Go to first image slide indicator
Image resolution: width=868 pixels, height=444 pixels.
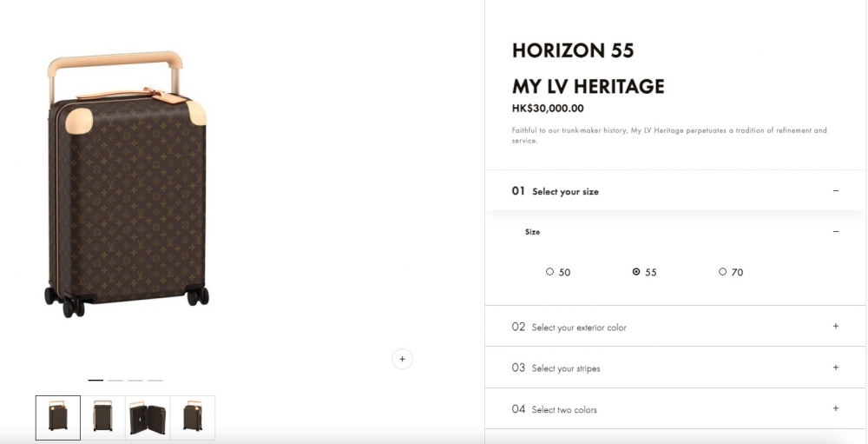pos(95,381)
